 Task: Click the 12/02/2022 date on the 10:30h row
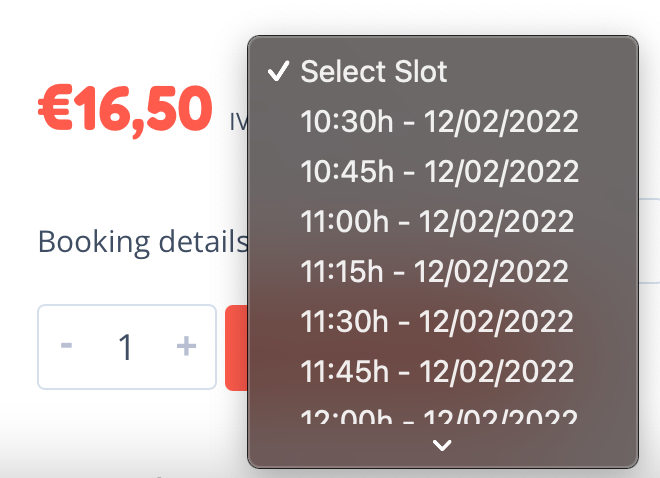click(x=502, y=121)
